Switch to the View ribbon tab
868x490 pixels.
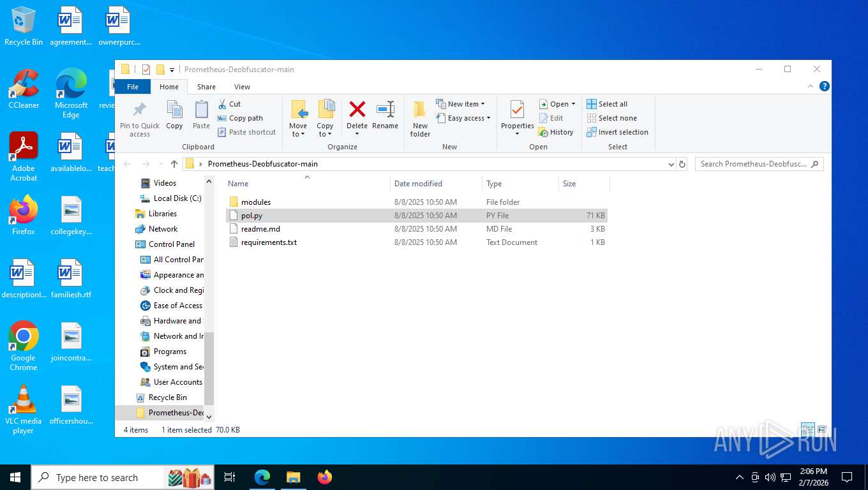tap(242, 87)
